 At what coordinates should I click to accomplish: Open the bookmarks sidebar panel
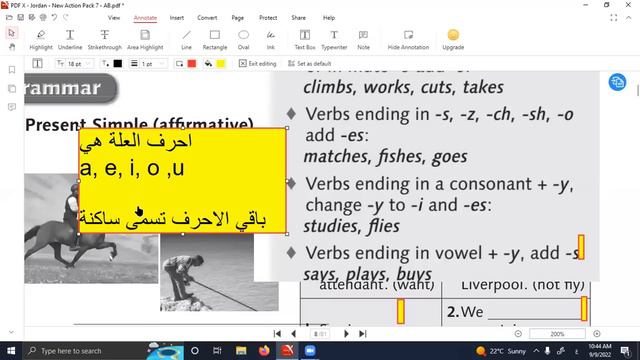(x=12, y=70)
